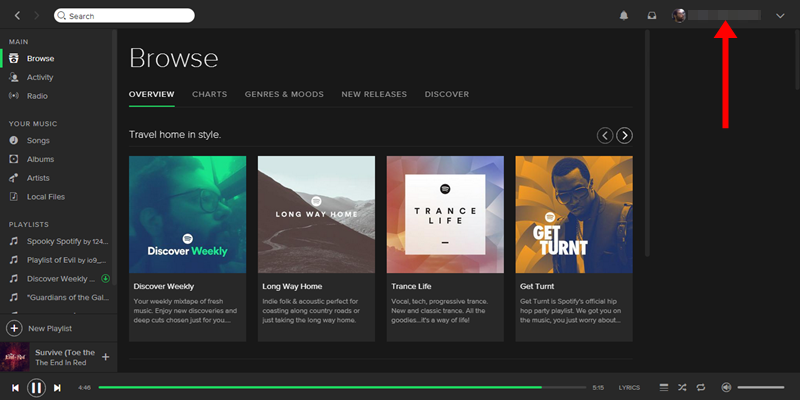Click the Discover Weekly download indicator

[x=106, y=279]
